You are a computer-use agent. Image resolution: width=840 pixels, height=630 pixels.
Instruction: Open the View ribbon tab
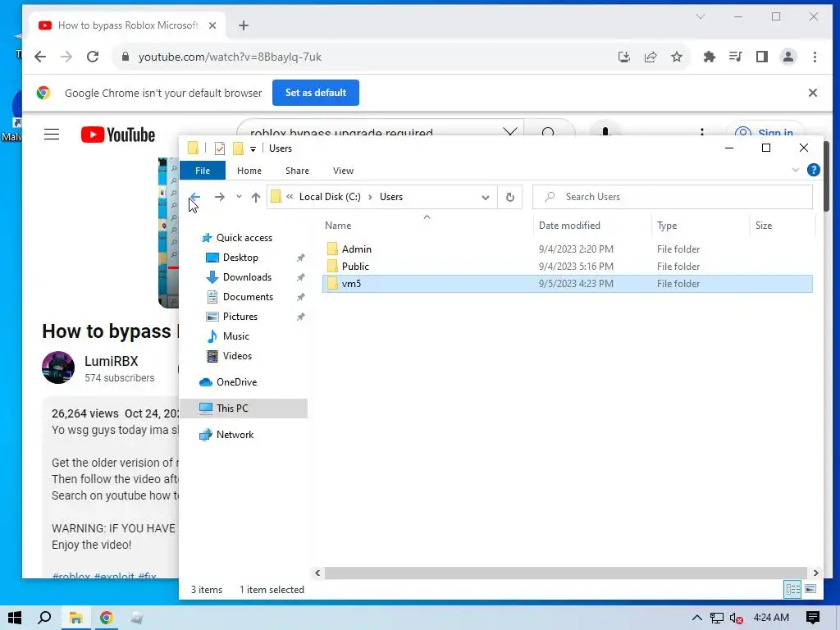tap(343, 171)
